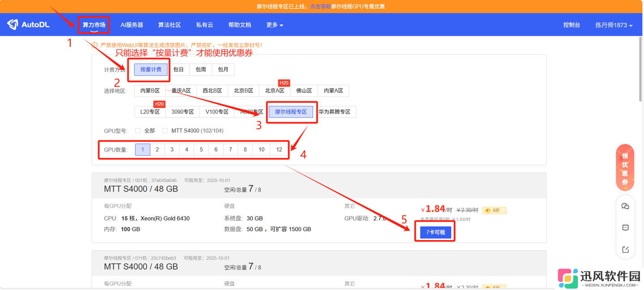
Task: Open the 私有云 nav item
Action: coord(204,25)
